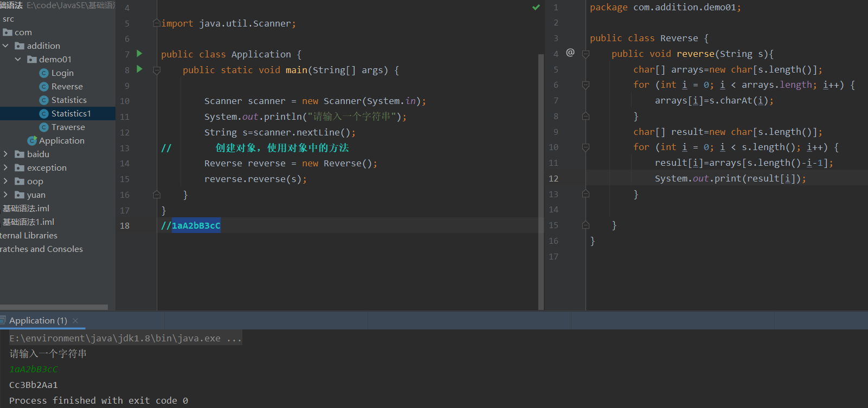Open the Application class in tree
This screenshot has height=408, width=868.
pyautogui.click(x=61, y=141)
